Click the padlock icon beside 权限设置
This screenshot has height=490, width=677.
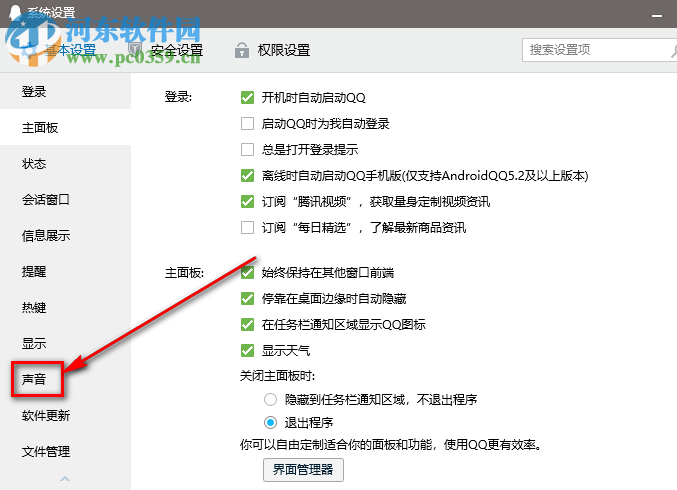(x=242, y=50)
